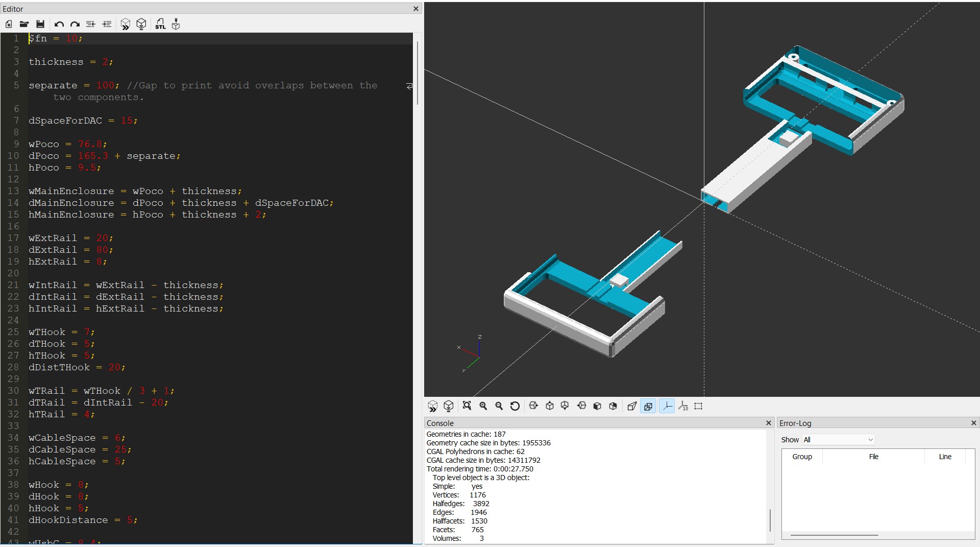Sort Error-Log by File column

[873, 457]
